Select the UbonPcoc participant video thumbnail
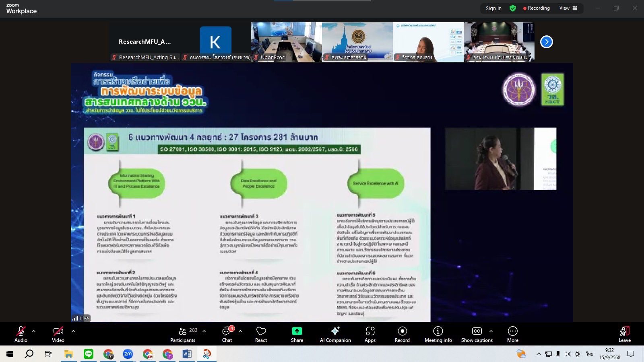644x362 pixels. 286,42
